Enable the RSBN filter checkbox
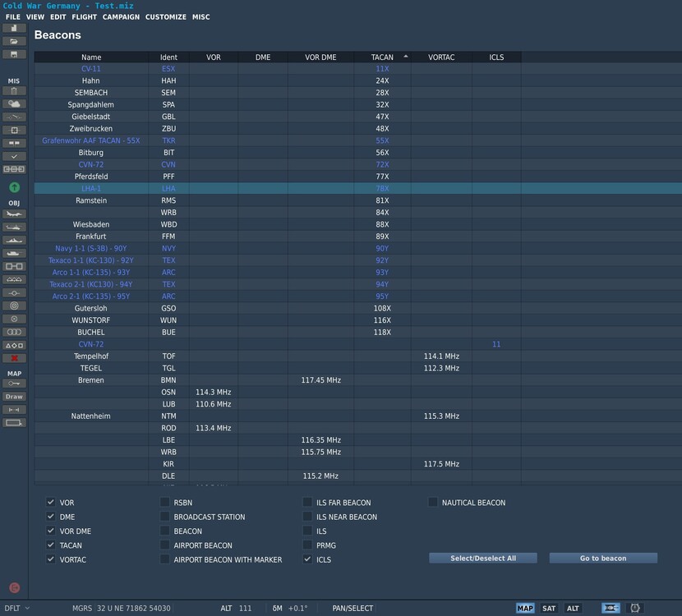 (165, 502)
